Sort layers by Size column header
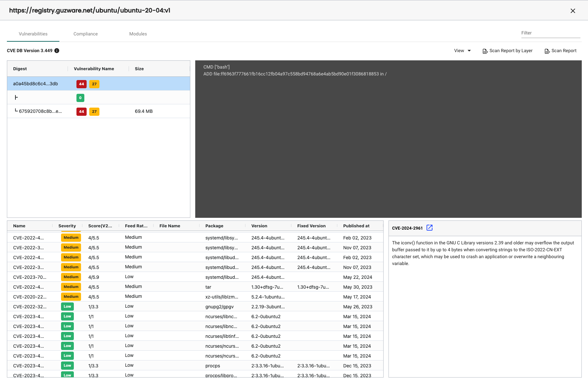588x391 pixels. [139, 69]
